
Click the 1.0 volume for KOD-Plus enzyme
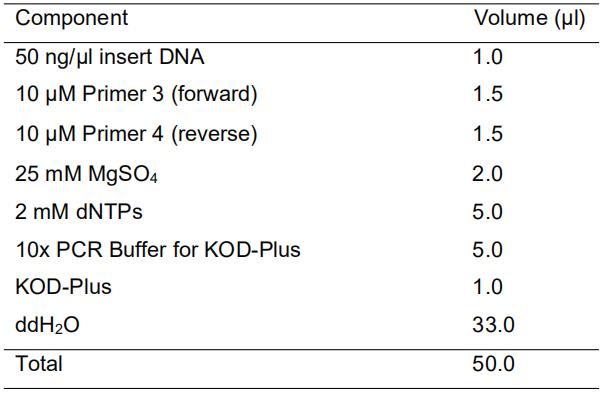488,287
